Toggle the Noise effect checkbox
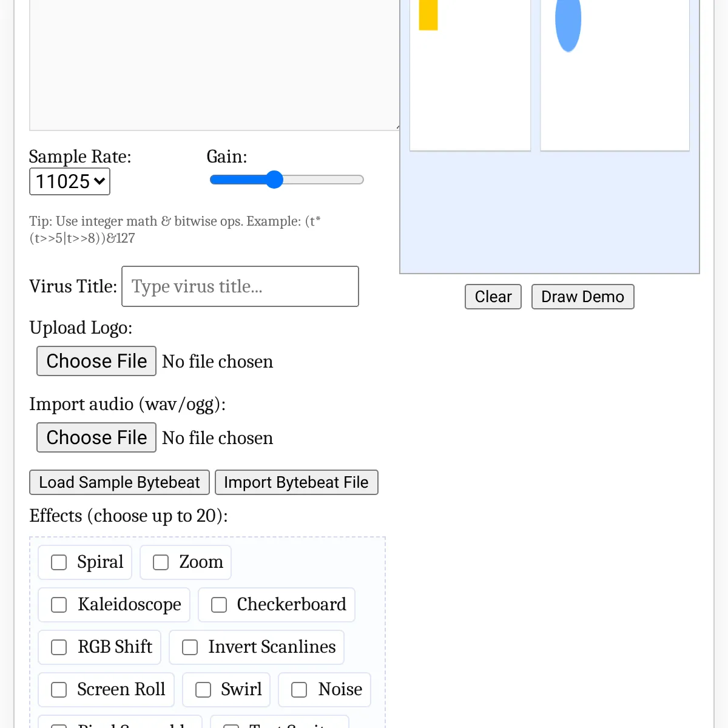The width and height of the screenshot is (728, 728). click(299, 690)
